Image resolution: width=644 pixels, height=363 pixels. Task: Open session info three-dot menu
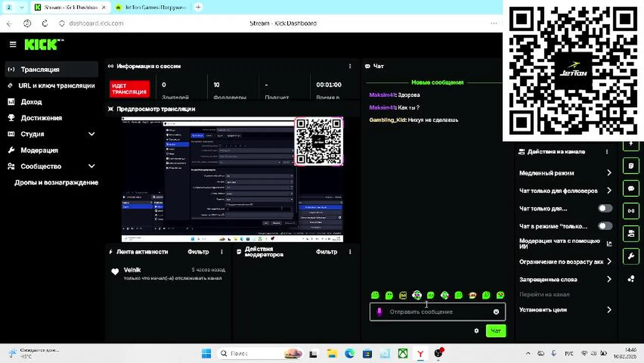(x=350, y=66)
